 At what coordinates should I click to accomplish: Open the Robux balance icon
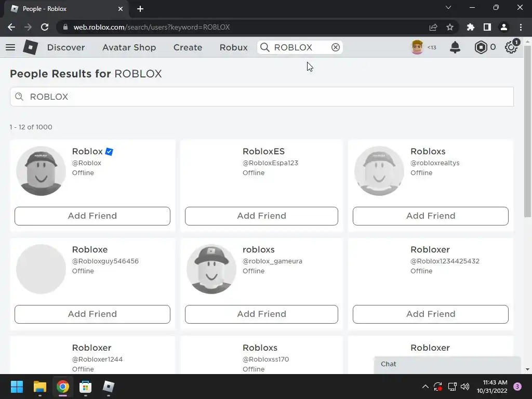point(481,47)
